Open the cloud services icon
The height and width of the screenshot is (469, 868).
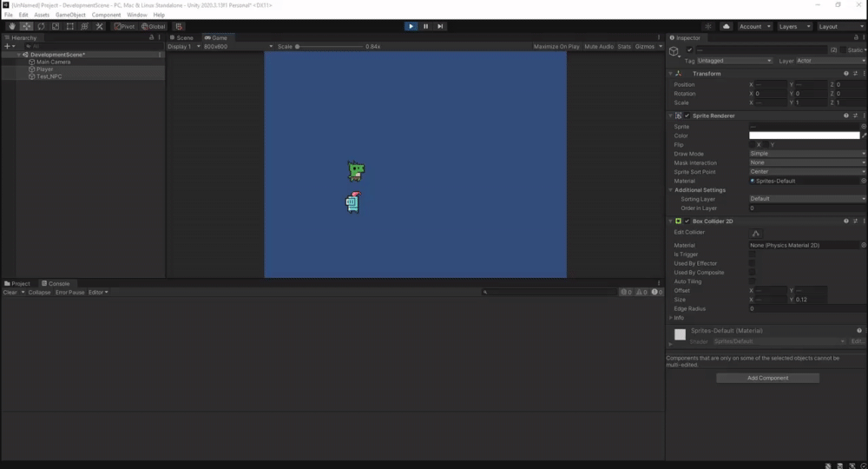(x=726, y=26)
